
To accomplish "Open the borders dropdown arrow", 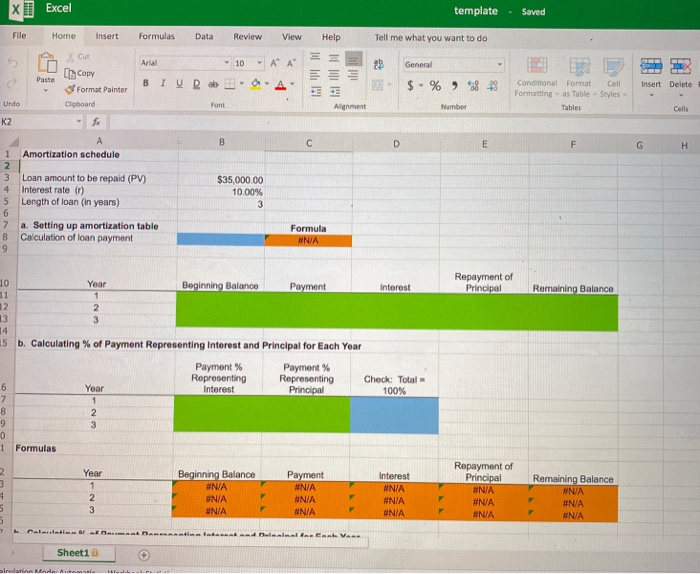I will click(242, 83).
